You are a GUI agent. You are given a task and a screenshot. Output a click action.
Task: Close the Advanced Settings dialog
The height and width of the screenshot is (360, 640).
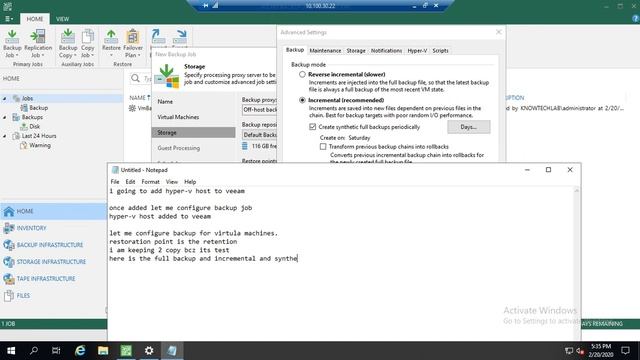498,32
